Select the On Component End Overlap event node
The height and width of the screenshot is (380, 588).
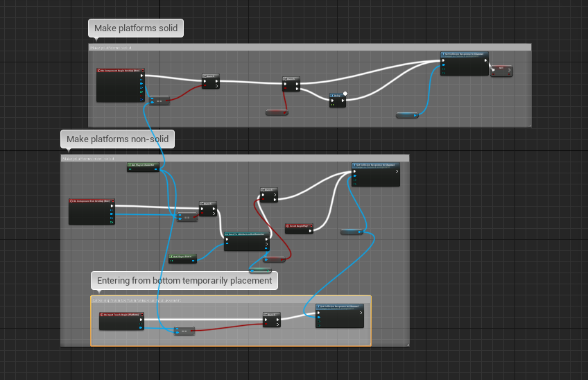91,202
